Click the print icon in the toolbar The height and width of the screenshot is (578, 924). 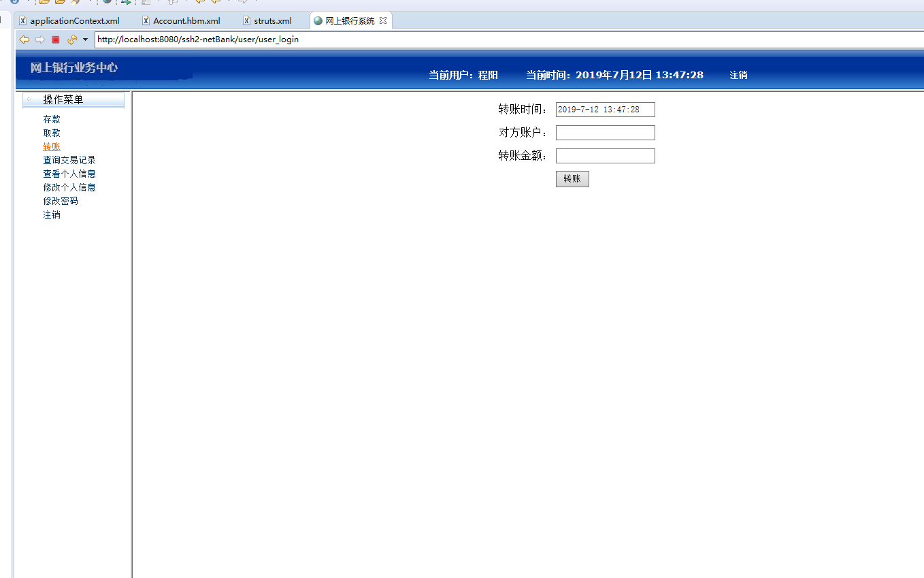pos(147,3)
